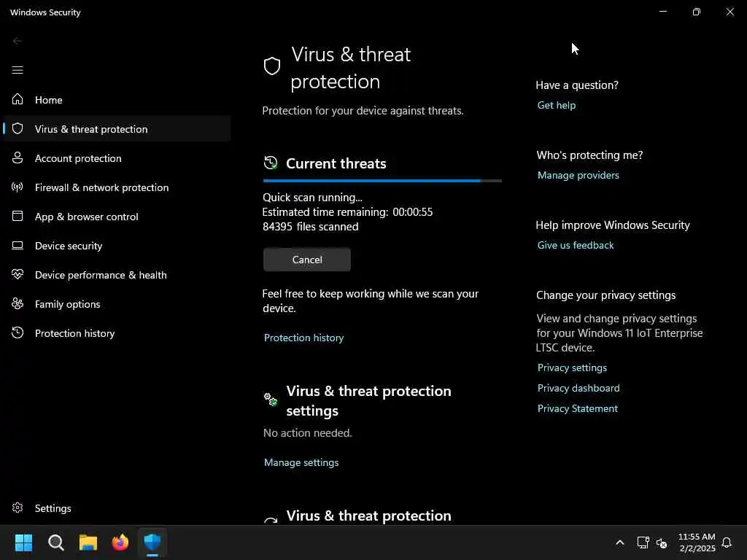Click Manage settings link

[x=301, y=462]
